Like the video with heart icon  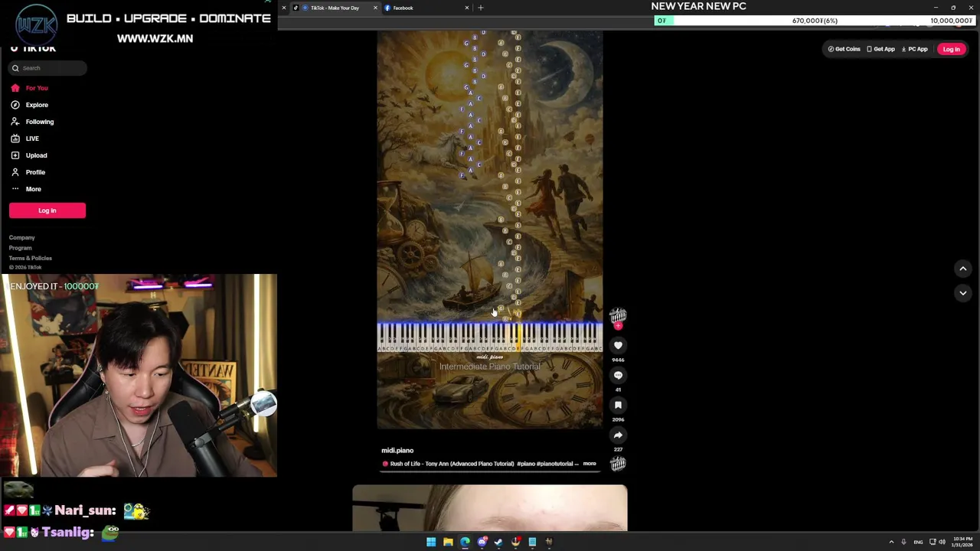coord(618,346)
